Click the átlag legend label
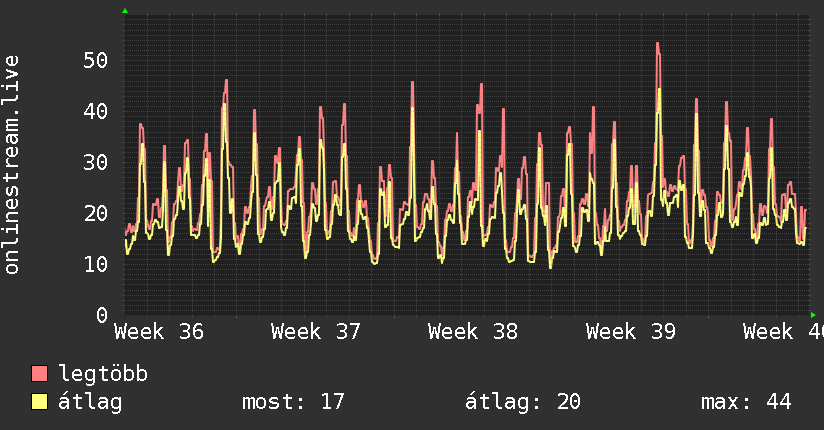Viewport: 824px width, 430px height. pos(90,402)
